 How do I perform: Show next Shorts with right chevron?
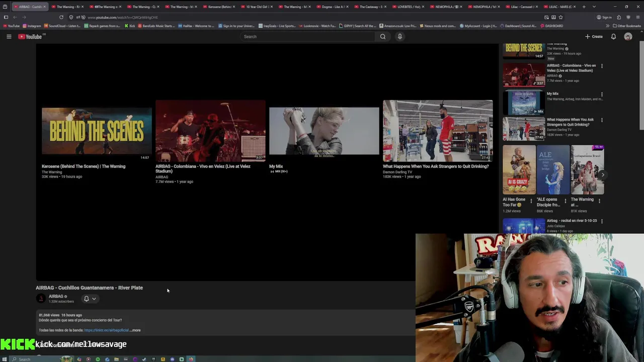tap(602, 175)
